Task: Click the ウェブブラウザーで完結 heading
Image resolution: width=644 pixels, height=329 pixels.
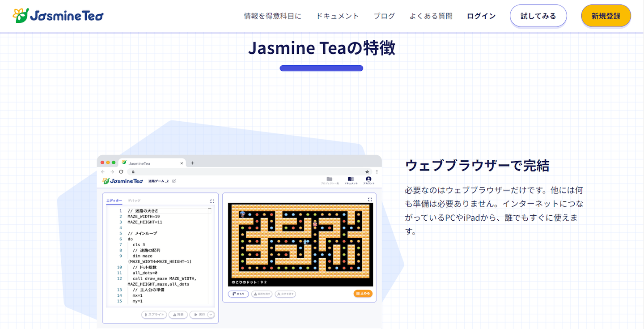Action: pyautogui.click(x=477, y=166)
